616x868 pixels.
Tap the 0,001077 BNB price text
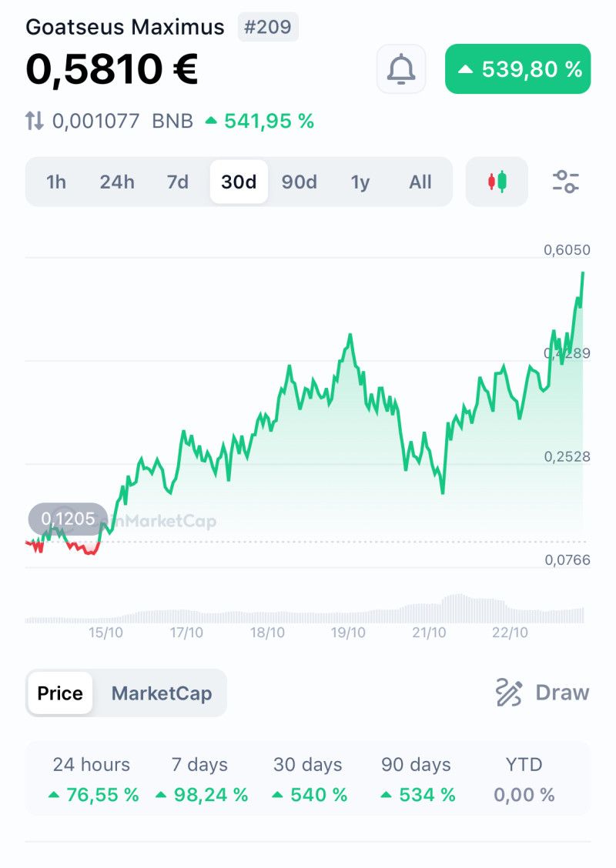pos(122,121)
